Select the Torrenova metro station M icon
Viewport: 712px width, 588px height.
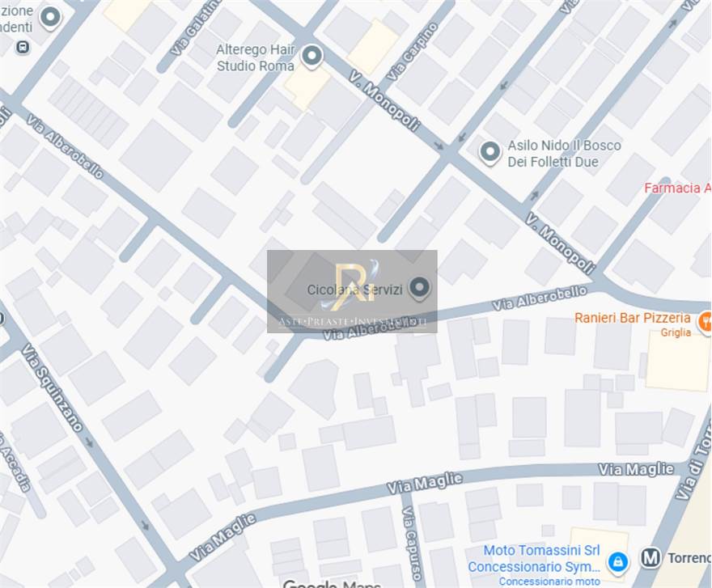651,557
